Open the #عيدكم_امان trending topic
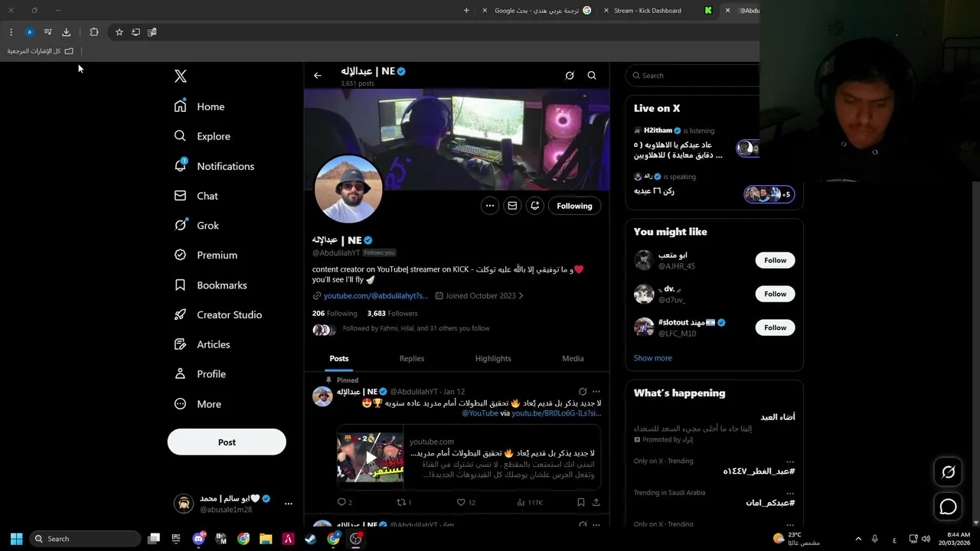Viewport: 980px width, 551px height. pos(770,503)
